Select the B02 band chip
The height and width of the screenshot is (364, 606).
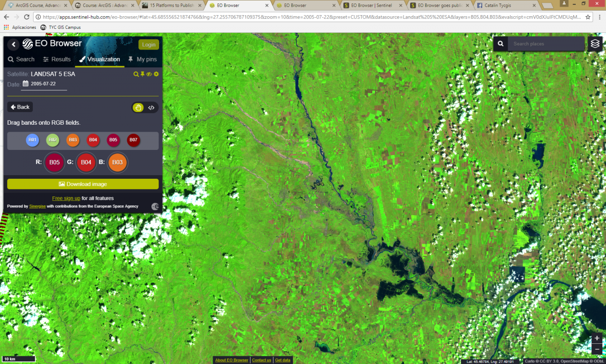click(53, 140)
